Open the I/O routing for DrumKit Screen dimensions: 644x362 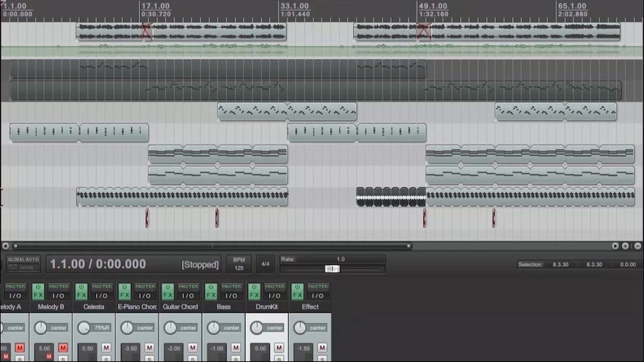pos(274,295)
